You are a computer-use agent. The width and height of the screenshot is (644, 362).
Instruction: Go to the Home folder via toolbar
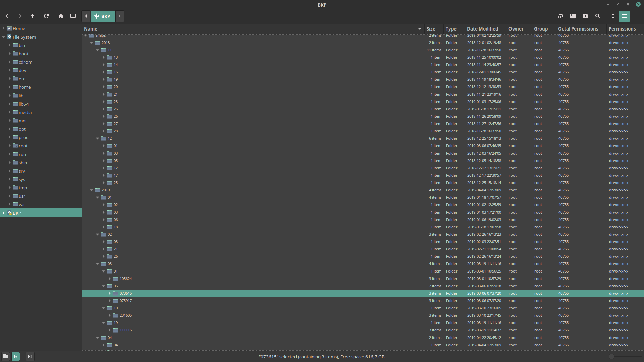(61, 16)
